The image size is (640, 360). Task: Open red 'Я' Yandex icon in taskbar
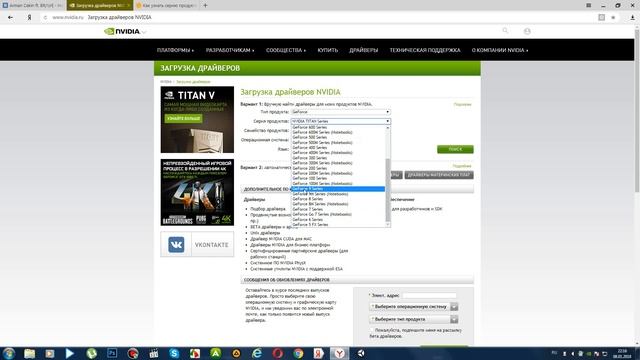318,353
